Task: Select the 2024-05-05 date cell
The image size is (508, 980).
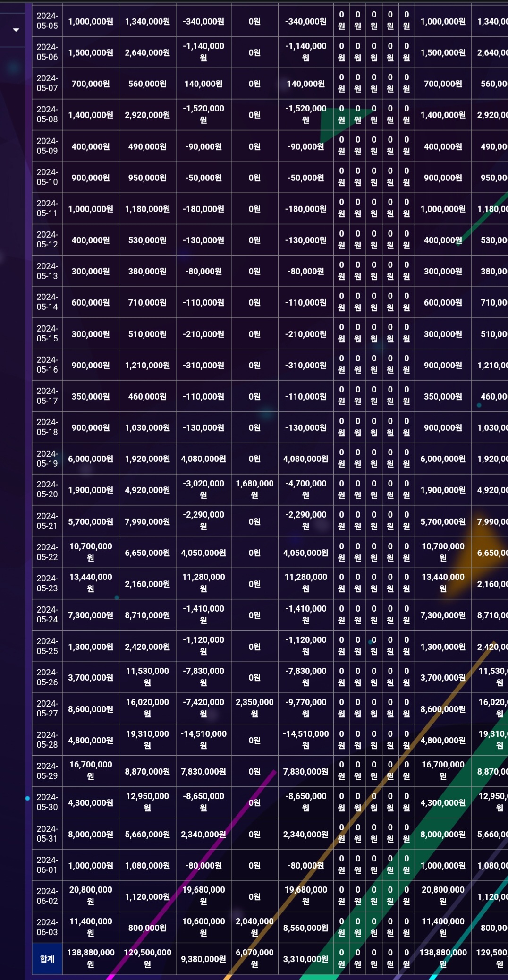Action: tap(47, 21)
